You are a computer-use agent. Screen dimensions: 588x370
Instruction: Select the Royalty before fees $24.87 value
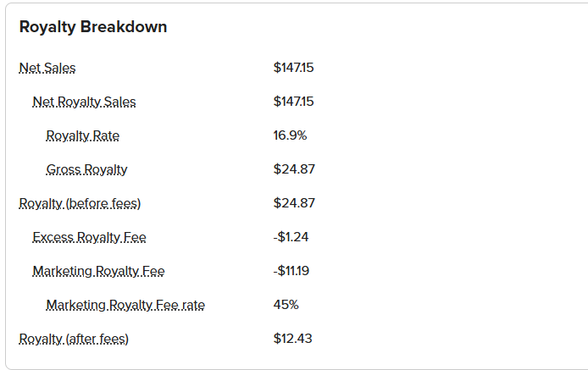[x=294, y=203]
